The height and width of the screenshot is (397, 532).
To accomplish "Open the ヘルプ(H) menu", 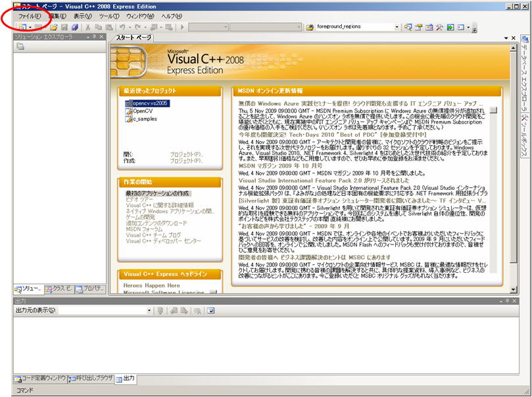I will pos(172,16).
